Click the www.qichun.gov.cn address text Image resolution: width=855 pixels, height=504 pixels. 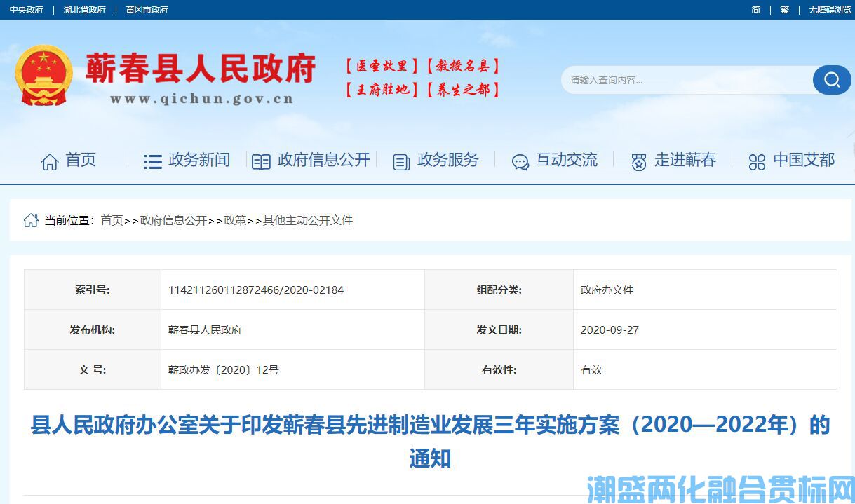202,99
